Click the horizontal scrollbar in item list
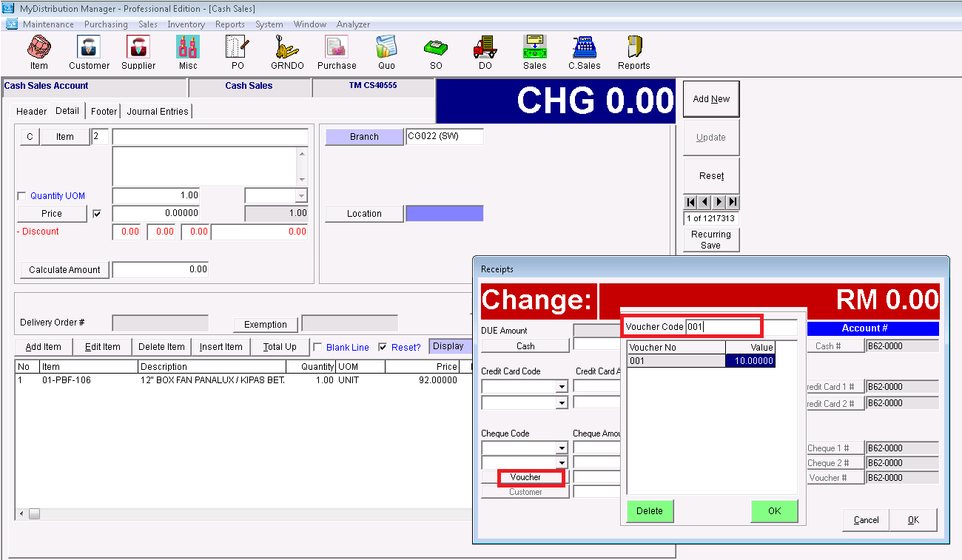 pyautogui.click(x=244, y=513)
